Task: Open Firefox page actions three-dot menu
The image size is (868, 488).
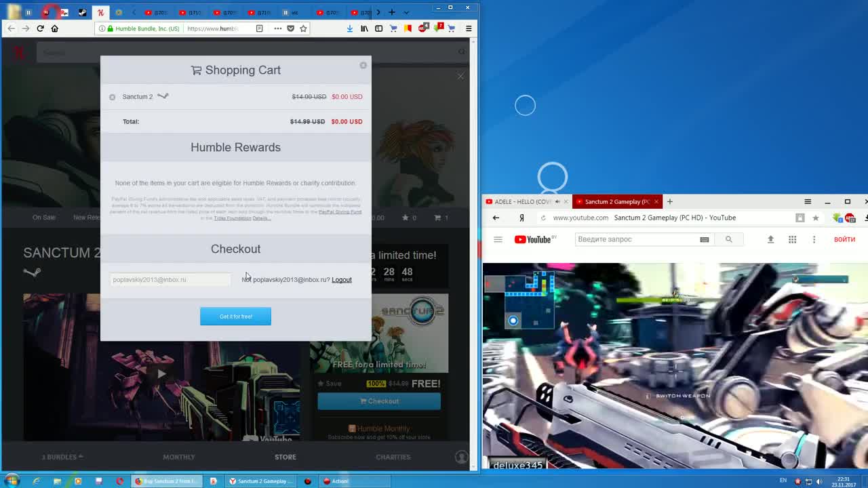Action: (x=277, y=28)
